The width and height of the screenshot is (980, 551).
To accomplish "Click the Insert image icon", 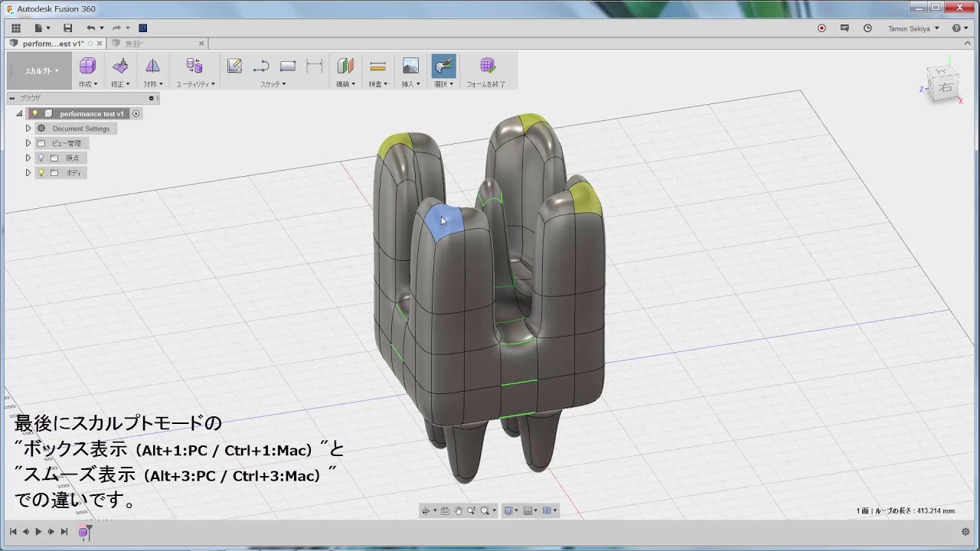I will 410,66.
